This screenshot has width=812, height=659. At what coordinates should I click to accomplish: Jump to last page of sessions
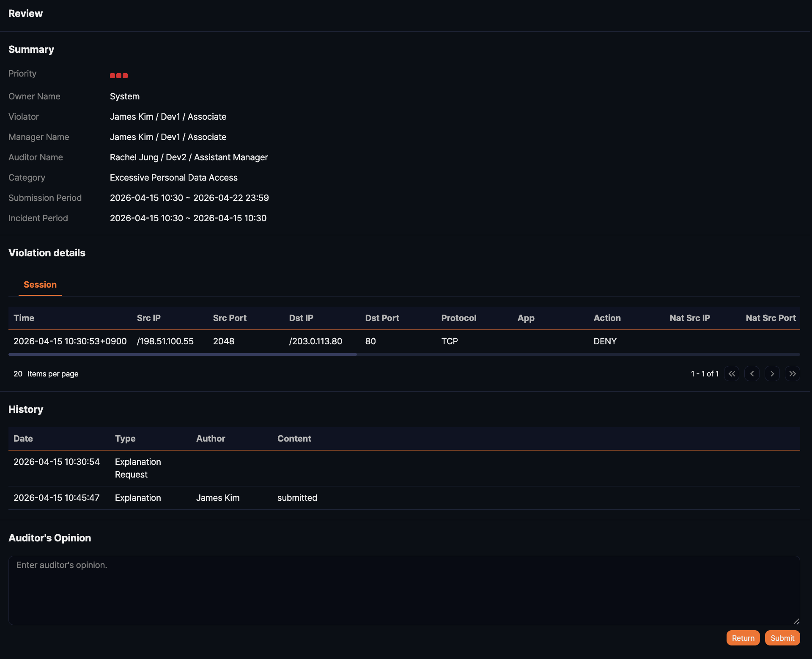(x=793, y=374)
